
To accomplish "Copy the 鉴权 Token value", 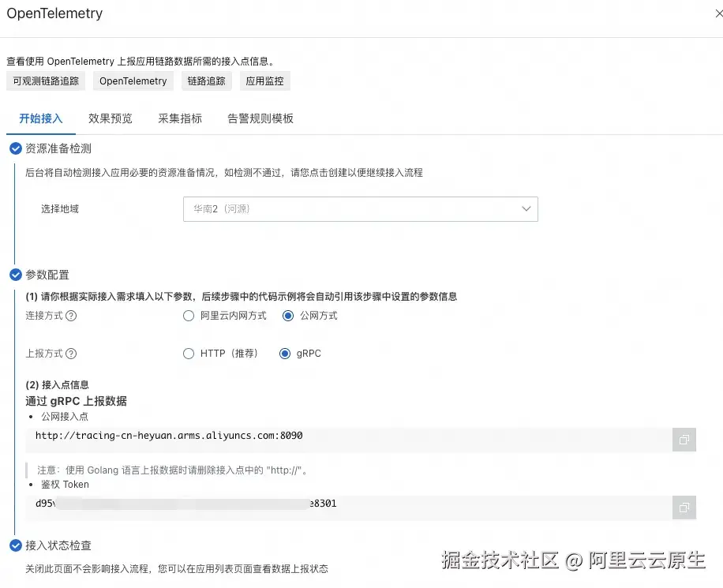I will pos(684,507).
